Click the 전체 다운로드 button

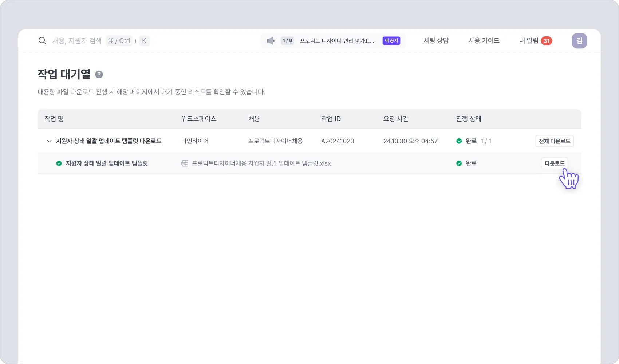pyautogui.click(x=554, y=141)
